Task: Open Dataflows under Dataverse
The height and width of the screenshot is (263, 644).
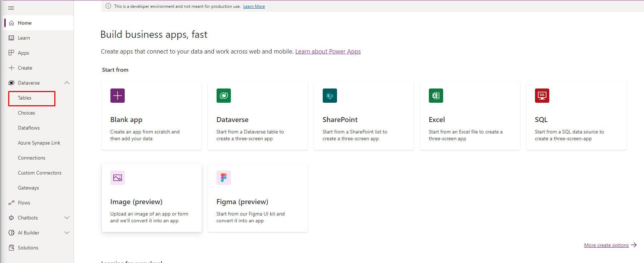Action: [29, 128]
